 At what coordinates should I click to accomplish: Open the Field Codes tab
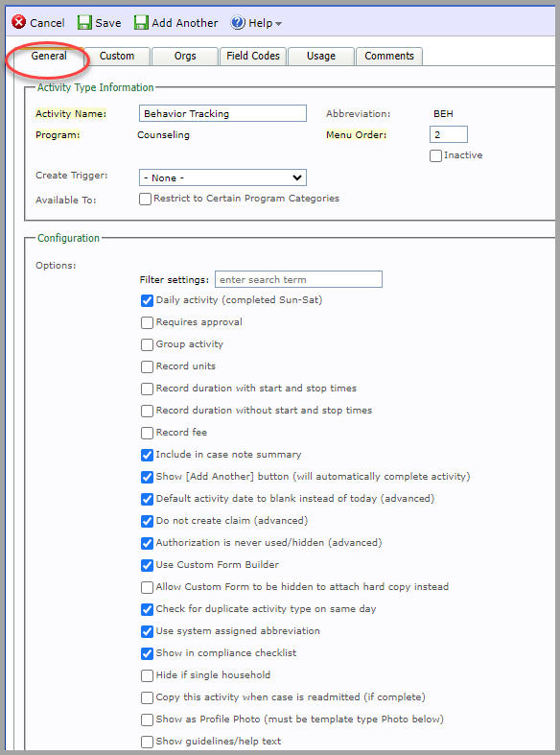[253, 56]
